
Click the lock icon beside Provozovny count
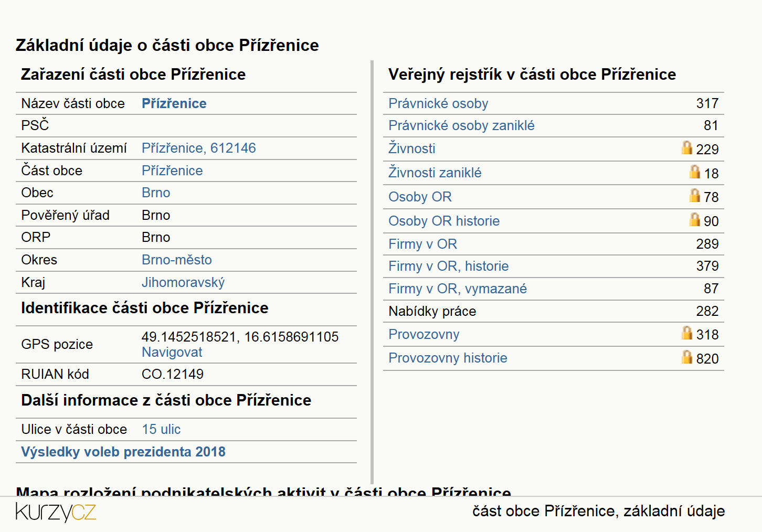point(687,333)
